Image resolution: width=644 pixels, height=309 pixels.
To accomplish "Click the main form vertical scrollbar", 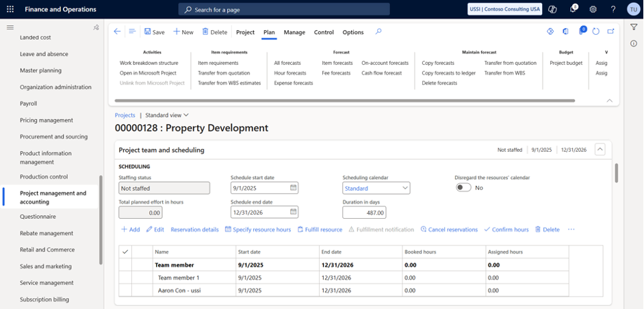I will point(616,173).
